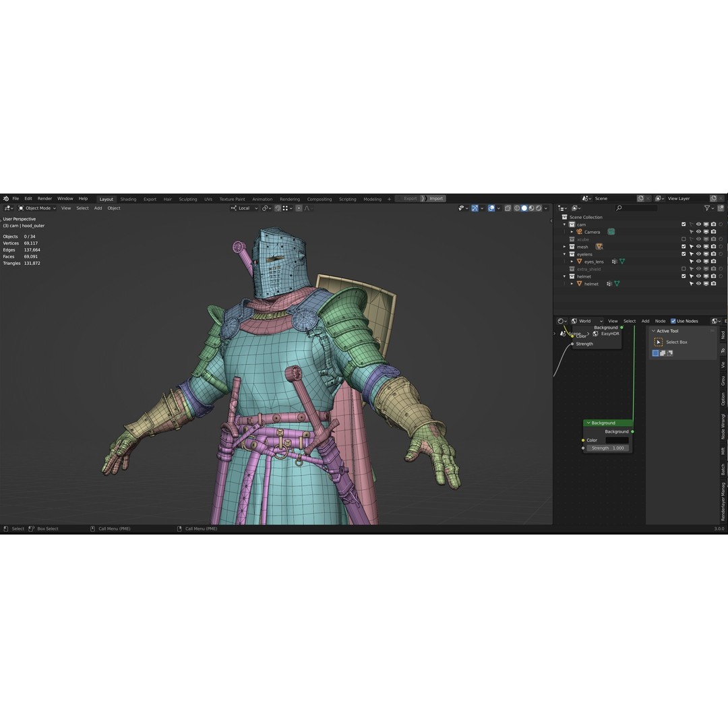This screenshot has height=728, width=728.
Task: Choose the Set selection mode icon under Select Box
Action: (656, 353)
